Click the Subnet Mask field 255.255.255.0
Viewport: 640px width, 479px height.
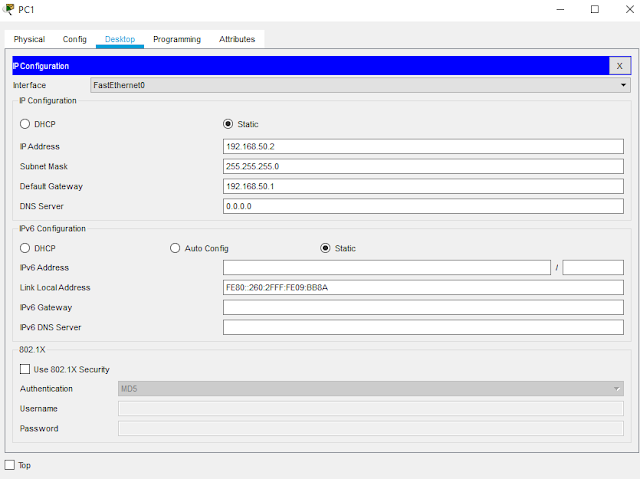[423, 166]
